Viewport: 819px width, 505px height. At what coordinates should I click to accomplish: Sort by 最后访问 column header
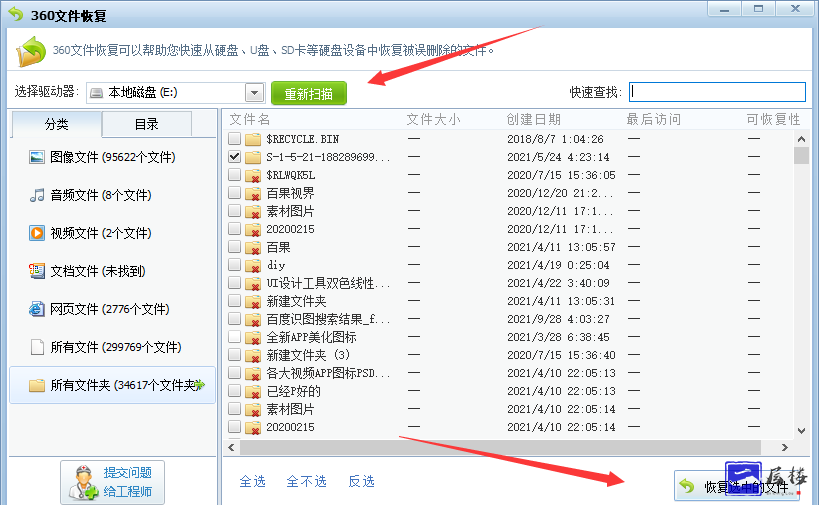(654, 120)
